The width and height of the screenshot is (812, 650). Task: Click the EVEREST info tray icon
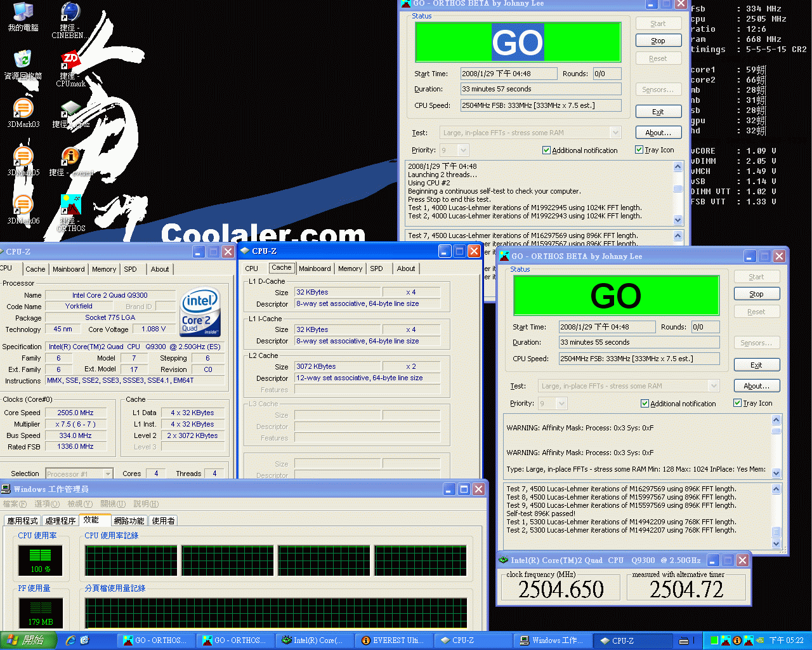[x=737, y=640]
